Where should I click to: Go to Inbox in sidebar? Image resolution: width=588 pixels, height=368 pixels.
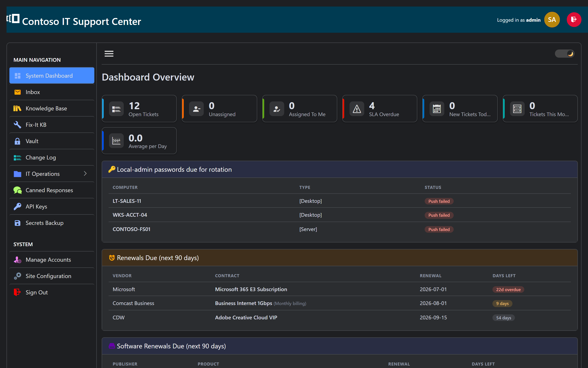click(52, 92)
